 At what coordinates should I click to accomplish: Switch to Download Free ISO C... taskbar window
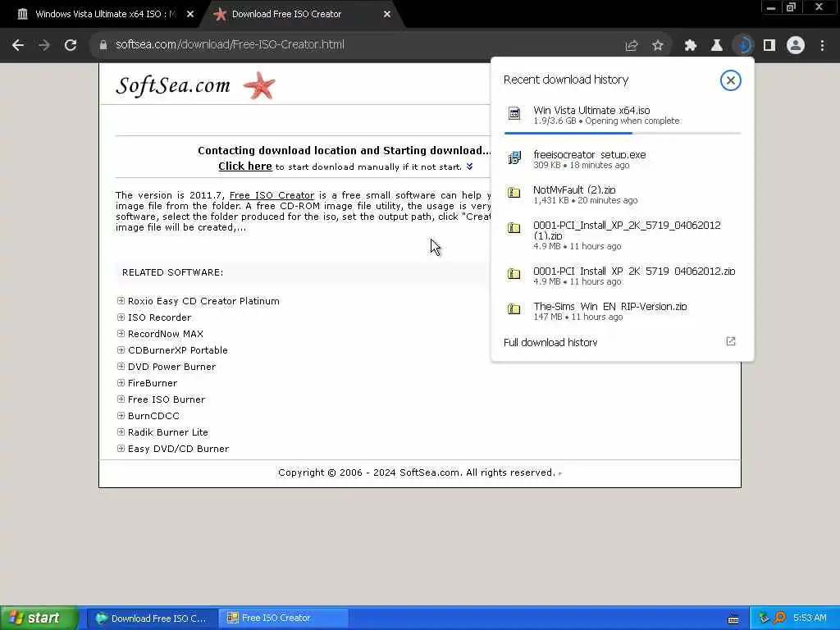coord(153,619)
